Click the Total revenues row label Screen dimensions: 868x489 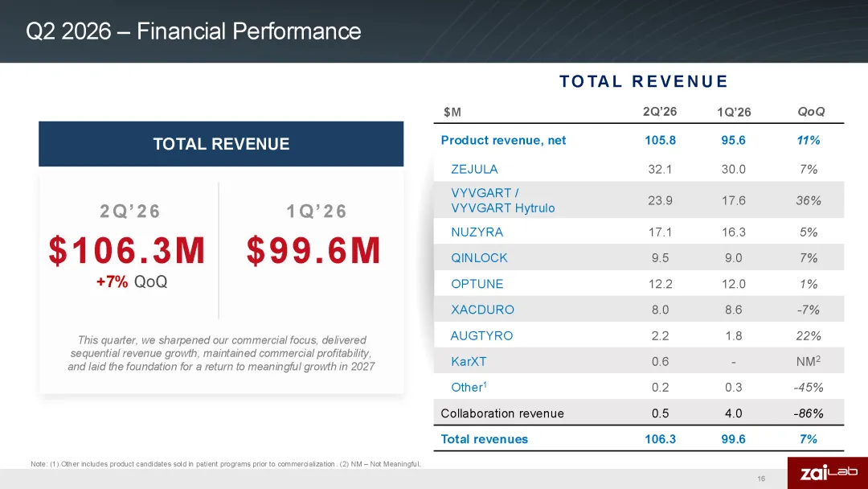[x=485, y=439]
